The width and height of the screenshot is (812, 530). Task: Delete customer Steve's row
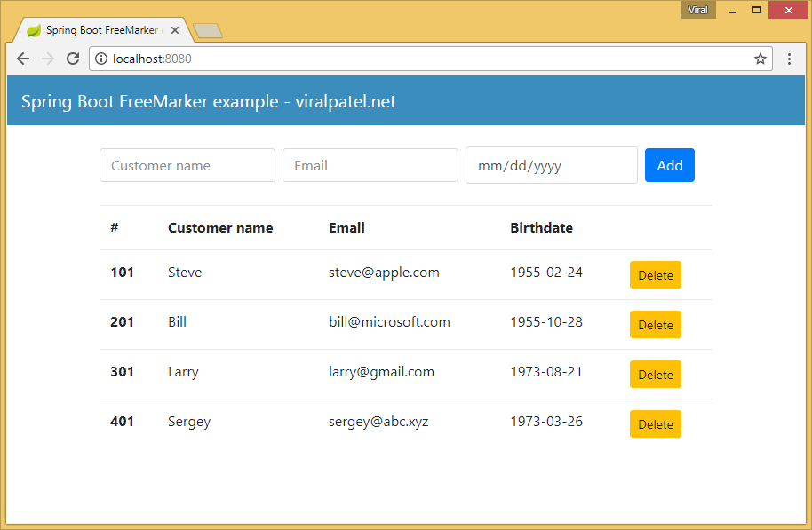[x=655, y=275]
